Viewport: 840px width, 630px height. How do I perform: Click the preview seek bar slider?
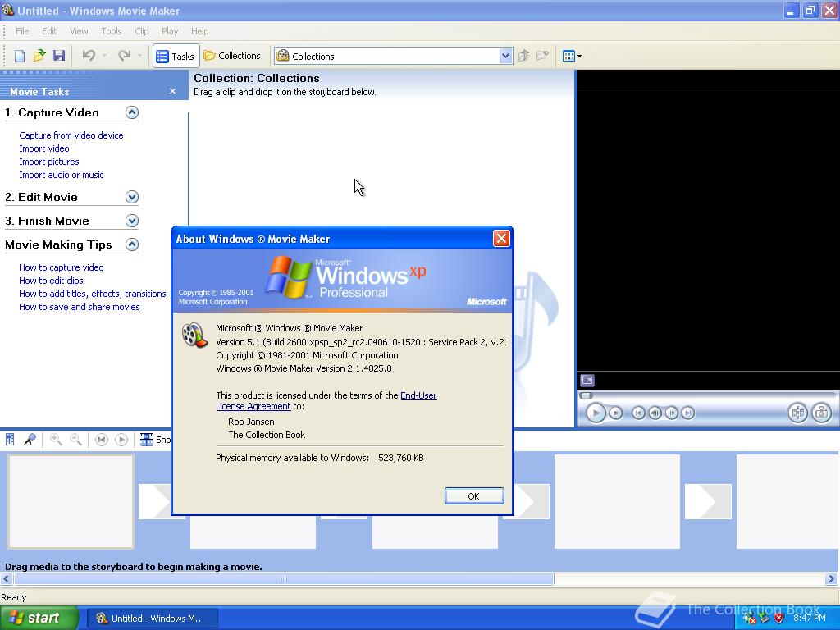point(586,395)
